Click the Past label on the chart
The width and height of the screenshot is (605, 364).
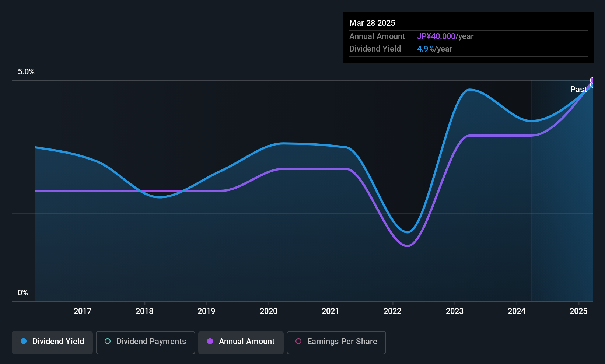click(578, 89)
